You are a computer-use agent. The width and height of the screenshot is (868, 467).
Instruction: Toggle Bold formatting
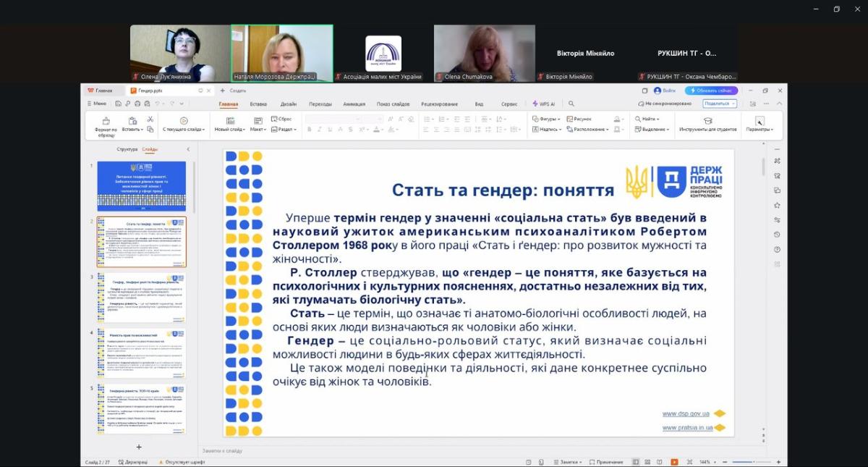click(x=310, y=130)
